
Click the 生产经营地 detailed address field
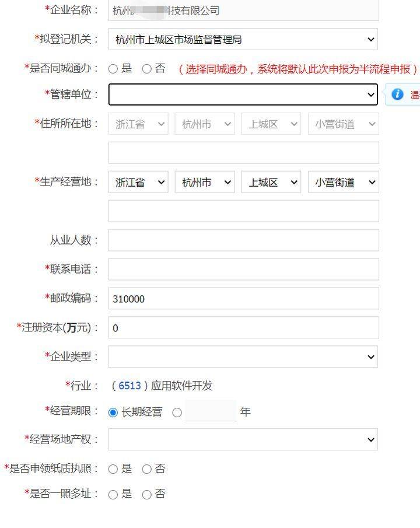click(243, 211)
